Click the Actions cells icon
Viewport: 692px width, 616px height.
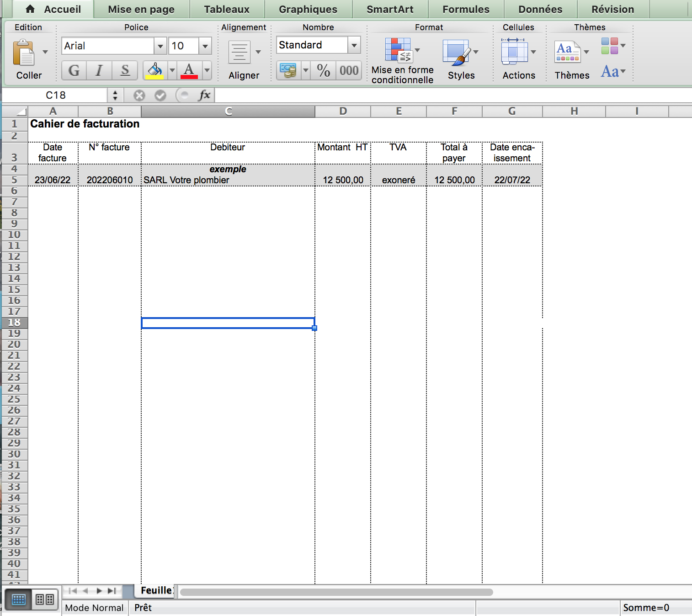[514, 52]
